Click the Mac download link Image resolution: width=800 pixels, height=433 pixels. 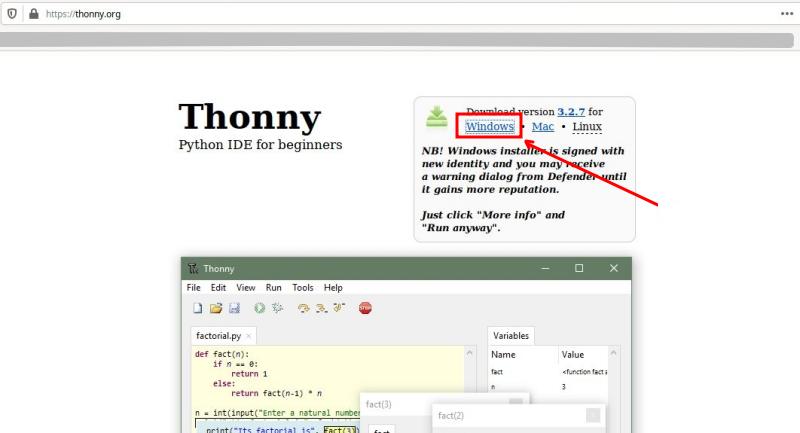point(542,127)
